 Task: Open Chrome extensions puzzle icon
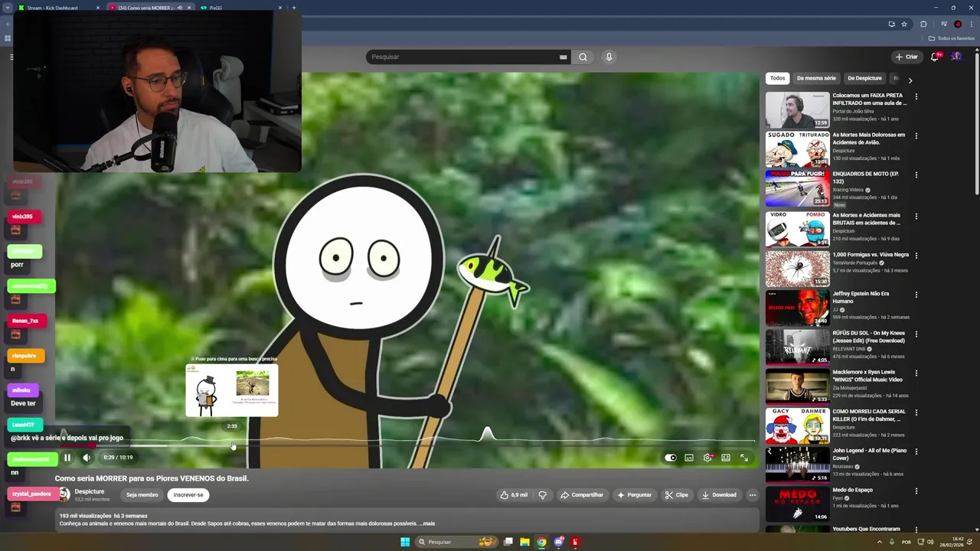[x=923, y=24]
